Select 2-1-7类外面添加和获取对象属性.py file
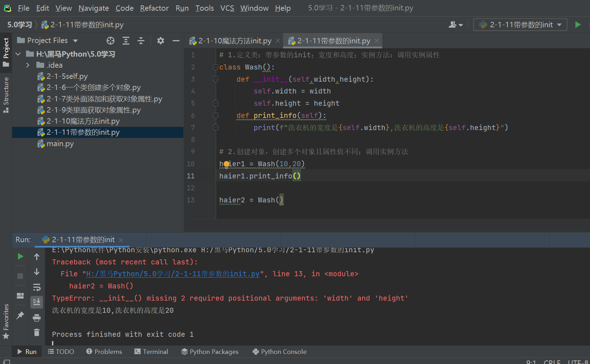Image resolution: width=590 pixels, height=364 pixels. point(104,99)
